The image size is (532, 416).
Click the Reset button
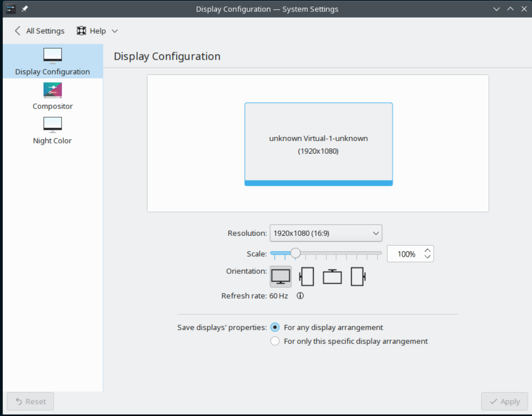pos(30,401)
